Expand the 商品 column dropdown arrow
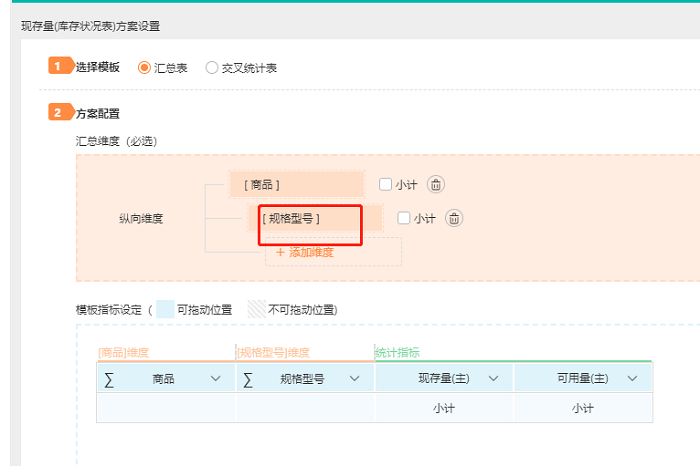 click(216, 378)
